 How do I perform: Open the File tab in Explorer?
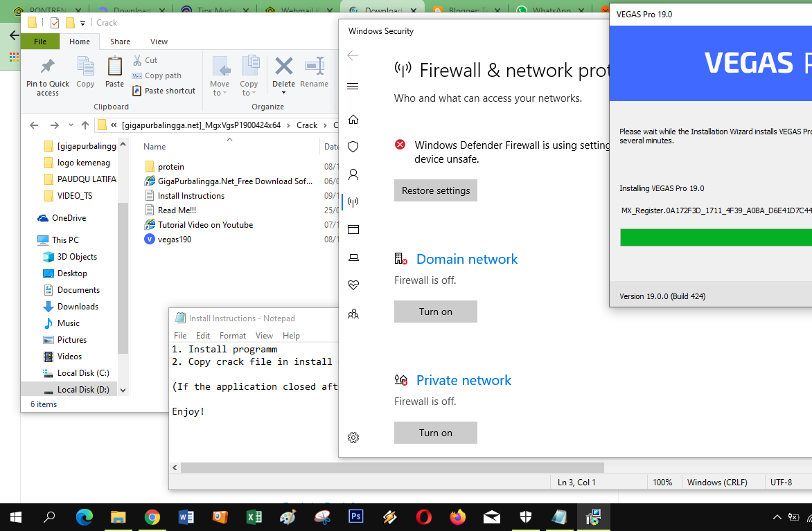coord(40,42)
